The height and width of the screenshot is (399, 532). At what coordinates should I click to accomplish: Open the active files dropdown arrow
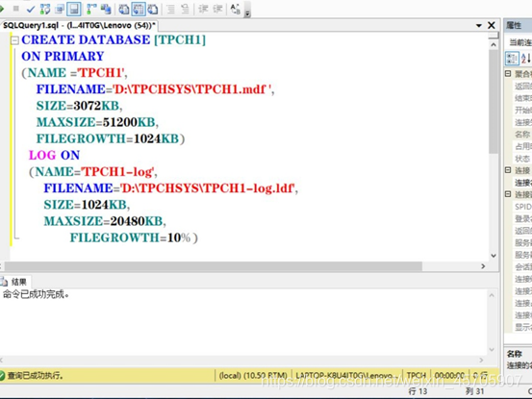(x=479, y=25)
